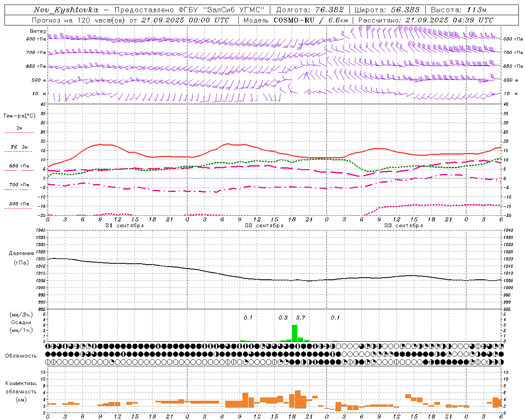The width and height of the screenshot is (525, 420).
Task: Click the Прогноз на 120 часа(ов) text
Action: click(79, 20)
